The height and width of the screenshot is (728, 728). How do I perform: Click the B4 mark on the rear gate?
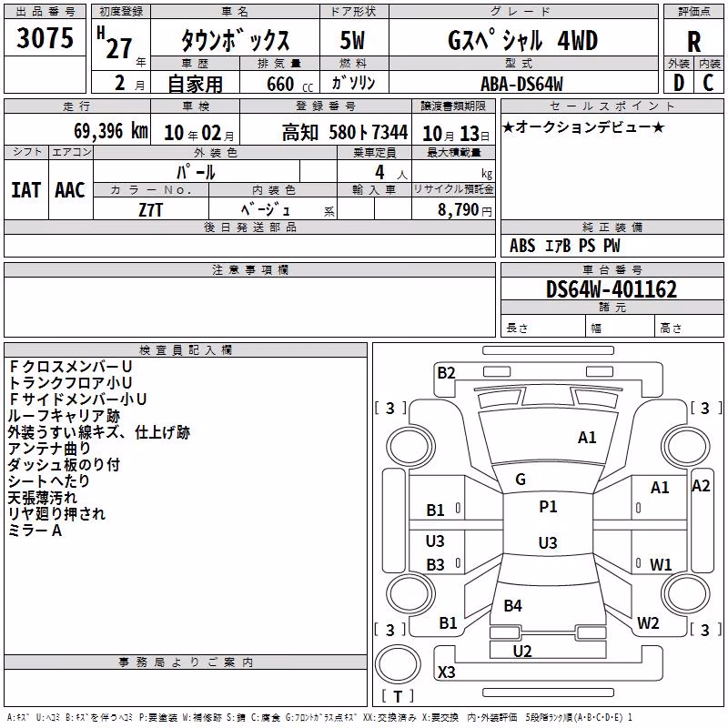[x=513, y=605]
